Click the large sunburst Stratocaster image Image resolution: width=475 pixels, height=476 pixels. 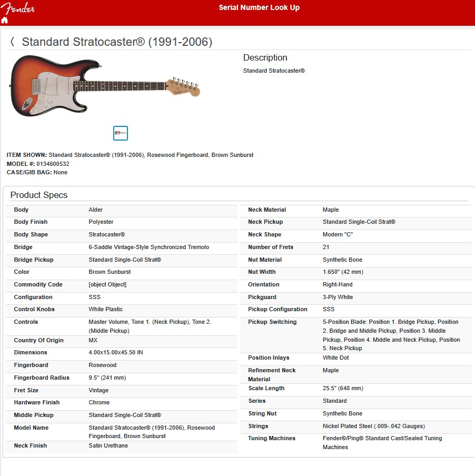(105, 86)
